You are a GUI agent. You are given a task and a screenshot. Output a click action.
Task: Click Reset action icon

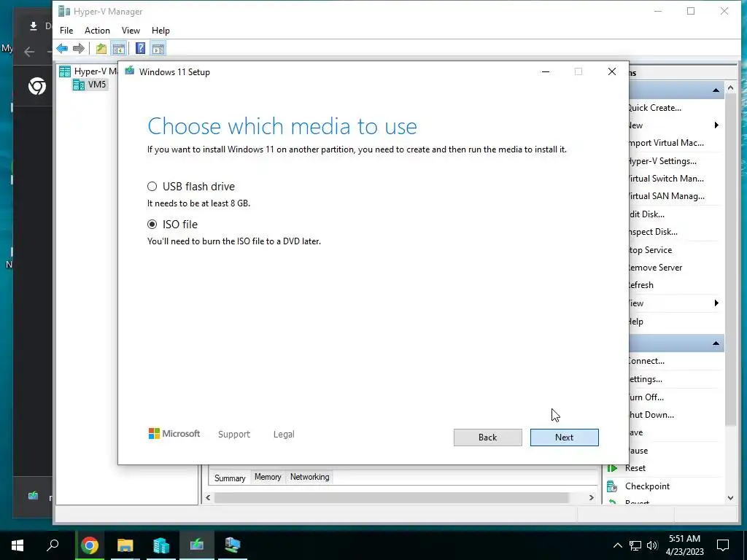[x=612, y=469]
